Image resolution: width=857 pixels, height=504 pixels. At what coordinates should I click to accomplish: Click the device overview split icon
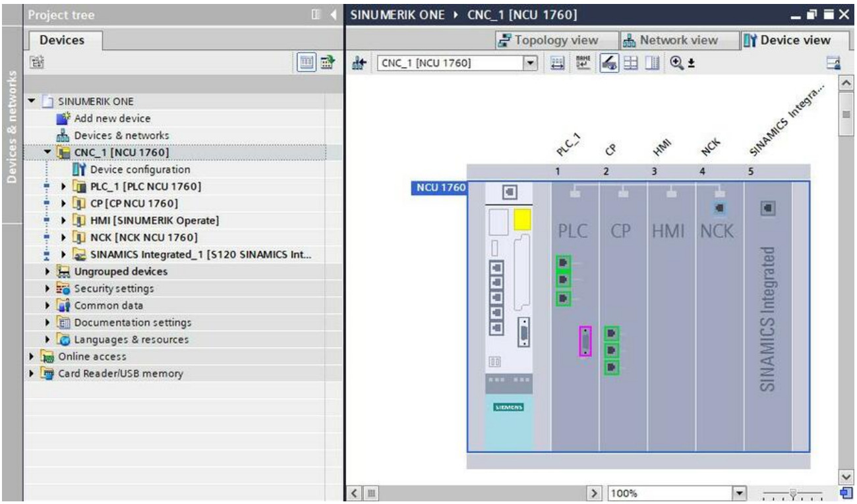tap(630, 62)
